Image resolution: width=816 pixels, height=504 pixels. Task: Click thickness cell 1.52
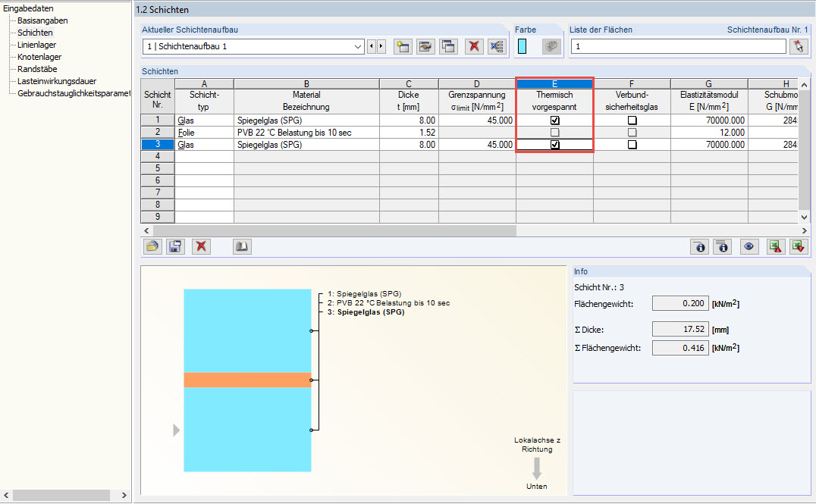pos(409,133)
